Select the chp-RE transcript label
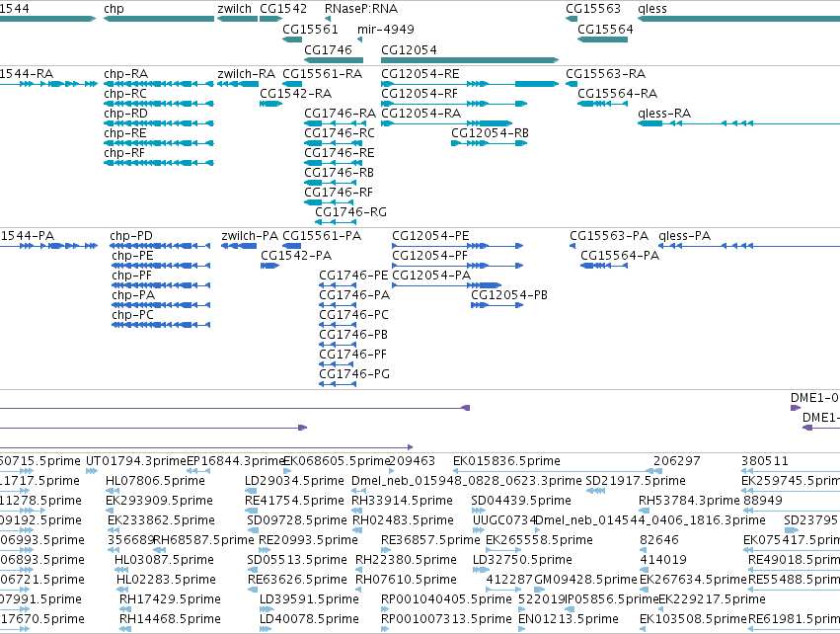Screen dimensions: 840x634 pyautogui.click(x=125, y=133)
